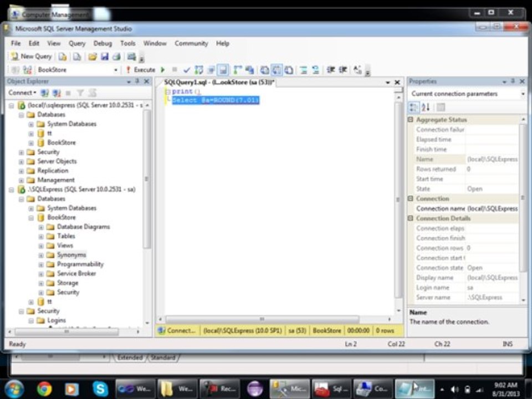Open the Debug menu

[x=103, y=43]
